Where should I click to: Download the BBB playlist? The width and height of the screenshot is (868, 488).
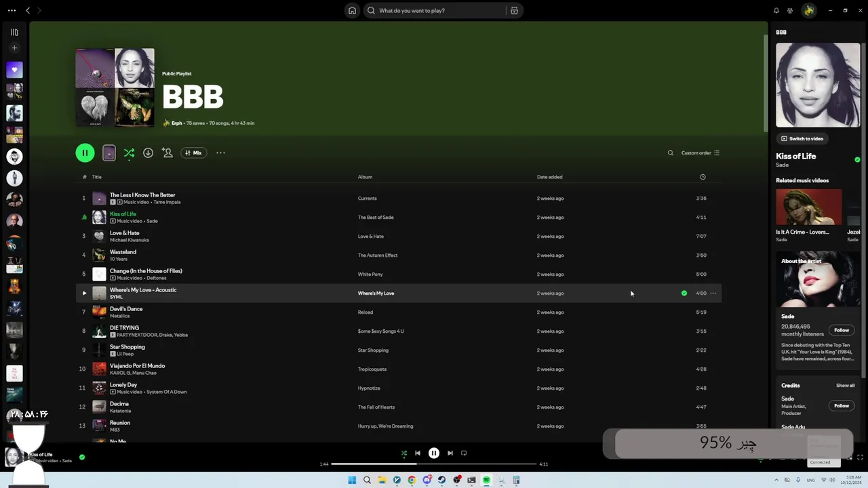(148, 152)
